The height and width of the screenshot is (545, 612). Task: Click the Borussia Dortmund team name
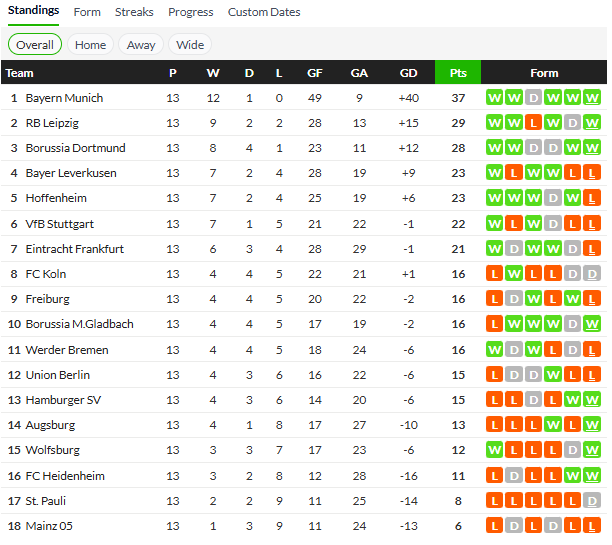tap(75, 148)
